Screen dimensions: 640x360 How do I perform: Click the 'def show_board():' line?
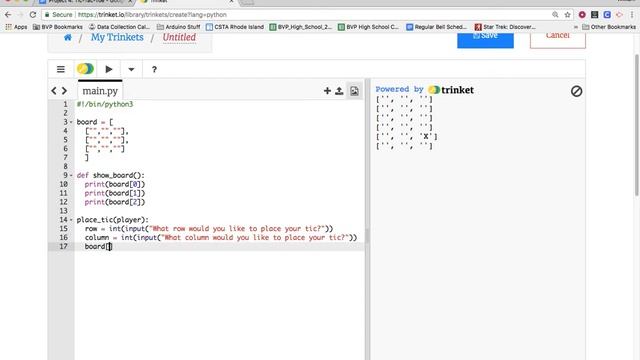click(111, 176)
